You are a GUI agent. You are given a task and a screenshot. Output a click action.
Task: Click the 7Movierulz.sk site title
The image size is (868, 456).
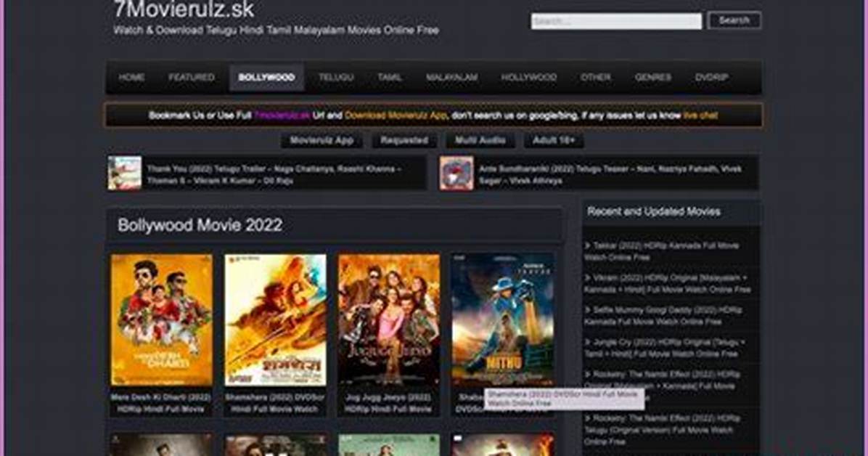coord(184,9)
